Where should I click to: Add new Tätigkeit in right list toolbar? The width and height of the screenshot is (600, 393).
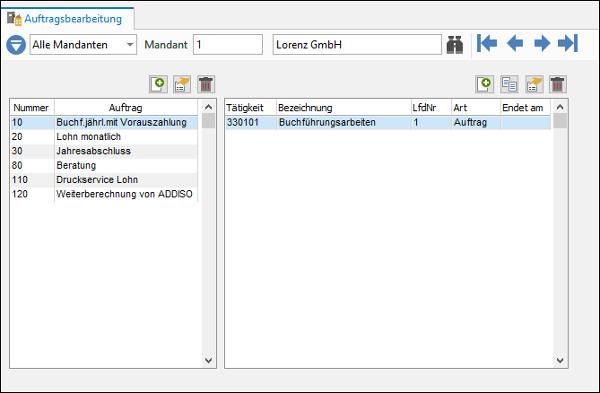[484, 84]
